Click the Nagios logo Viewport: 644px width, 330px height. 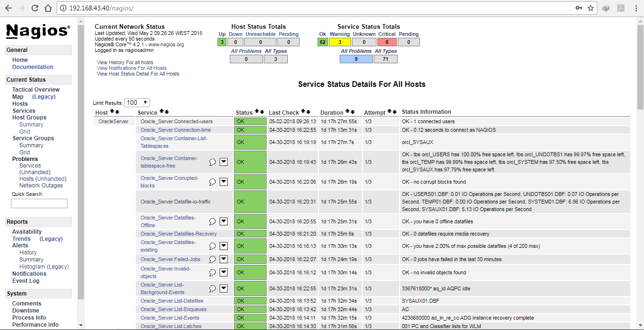[38, 31]
